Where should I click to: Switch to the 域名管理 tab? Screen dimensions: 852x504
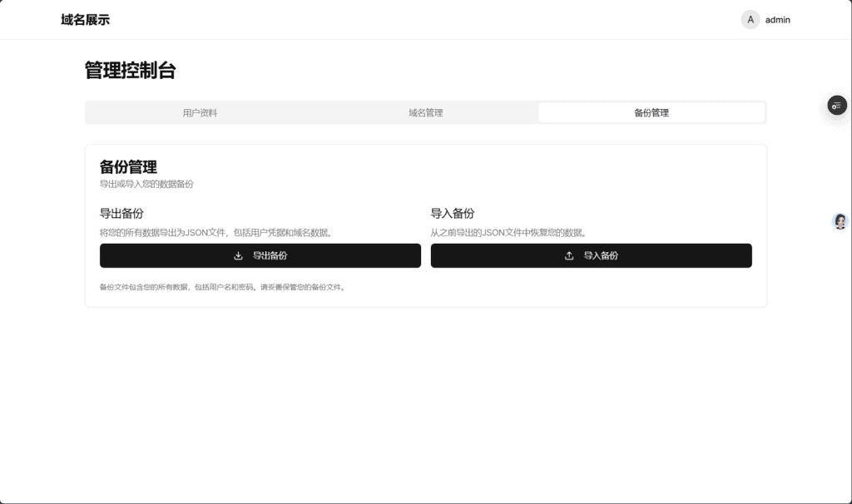425,112
